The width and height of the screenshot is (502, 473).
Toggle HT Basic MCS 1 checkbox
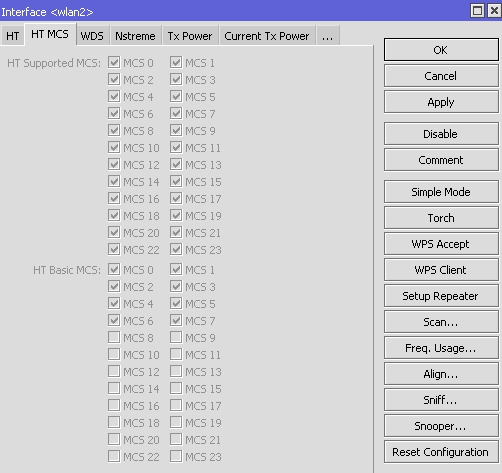pos(176,269)
